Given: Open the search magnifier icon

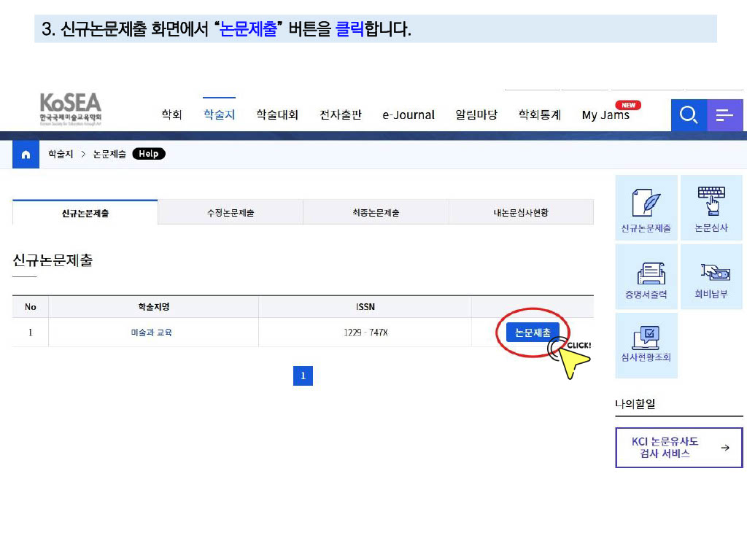Looking at the screenshot, I should [x=689, y=115].
